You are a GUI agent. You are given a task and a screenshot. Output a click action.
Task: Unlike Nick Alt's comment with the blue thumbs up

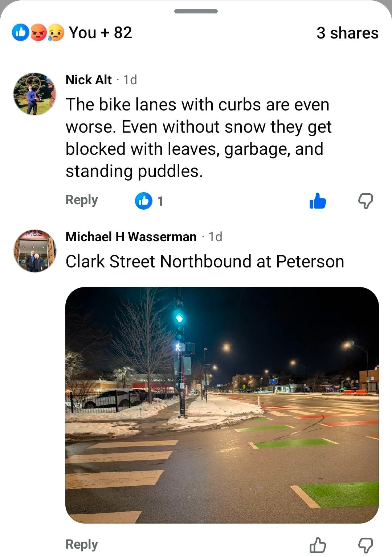(x=318, y=201)
